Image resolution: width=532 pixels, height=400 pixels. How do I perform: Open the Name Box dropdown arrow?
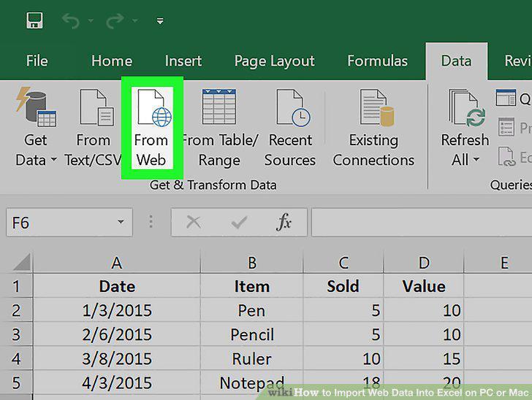tap(121, 222)
